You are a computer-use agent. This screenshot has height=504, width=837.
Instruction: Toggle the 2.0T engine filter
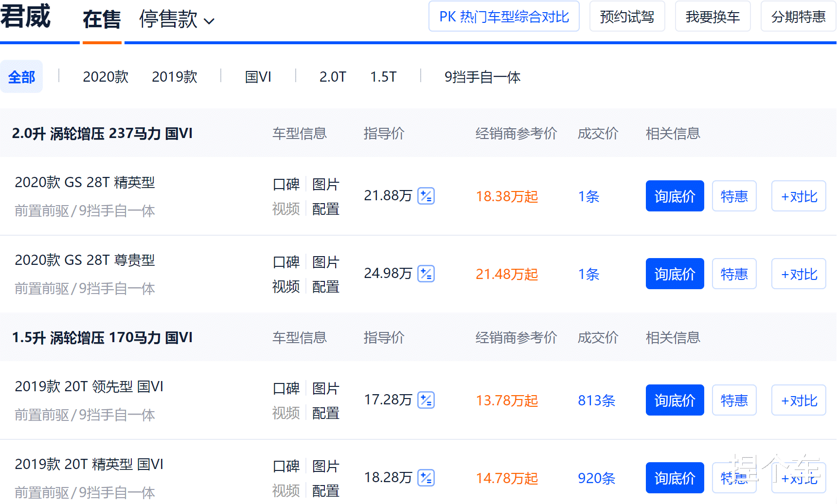(333, 76)
